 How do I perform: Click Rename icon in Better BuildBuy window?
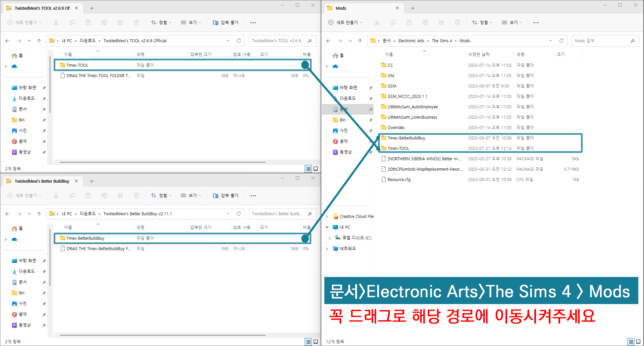pyautogui.click(x=104, y=195)
